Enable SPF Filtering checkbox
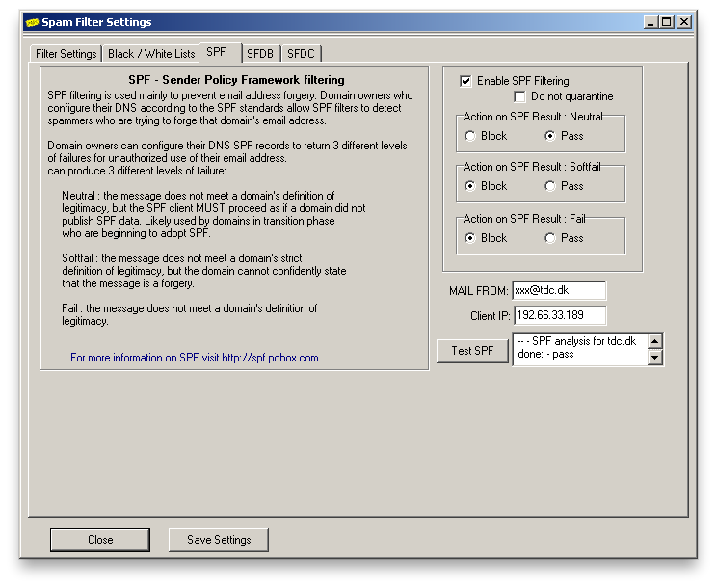 tap(466, 81)
